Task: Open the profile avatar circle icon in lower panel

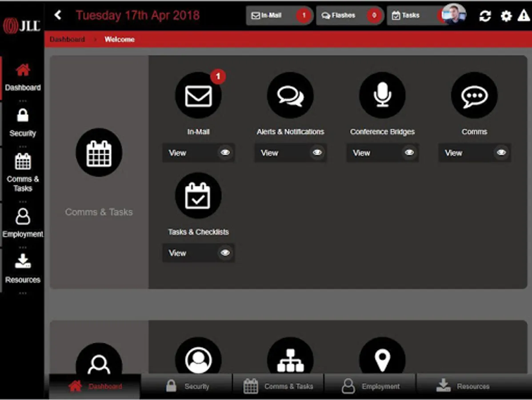Action: [198, 356]
